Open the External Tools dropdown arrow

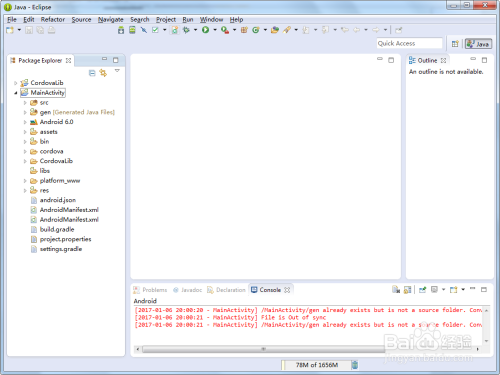234,30
